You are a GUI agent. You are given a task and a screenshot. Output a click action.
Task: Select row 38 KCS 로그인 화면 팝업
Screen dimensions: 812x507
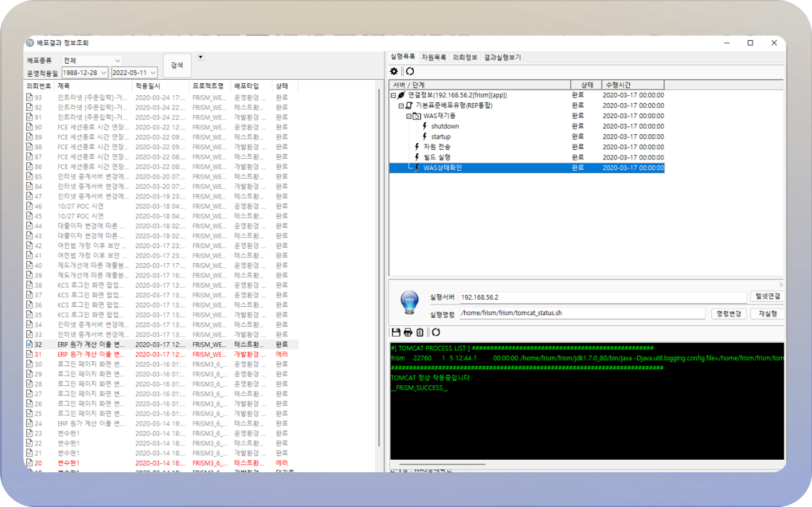161,285
